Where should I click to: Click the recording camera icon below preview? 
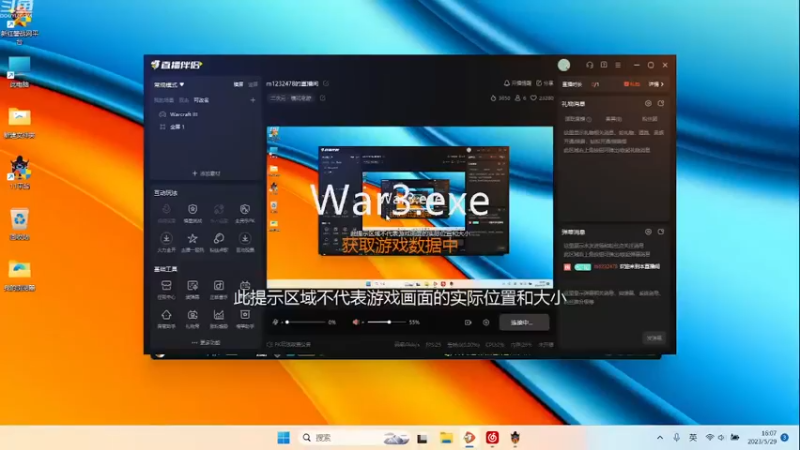pos(468,322)
